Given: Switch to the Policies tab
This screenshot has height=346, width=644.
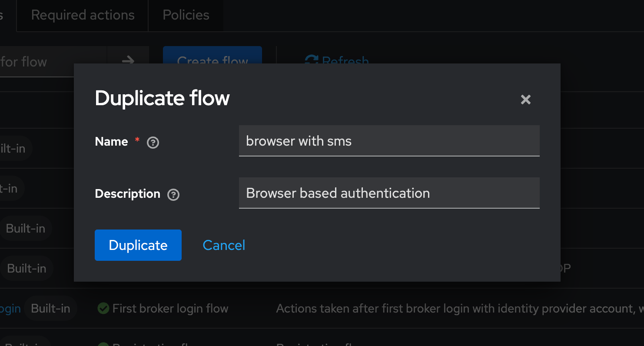Looking at the screenshot, I should (x=186, y=15).
